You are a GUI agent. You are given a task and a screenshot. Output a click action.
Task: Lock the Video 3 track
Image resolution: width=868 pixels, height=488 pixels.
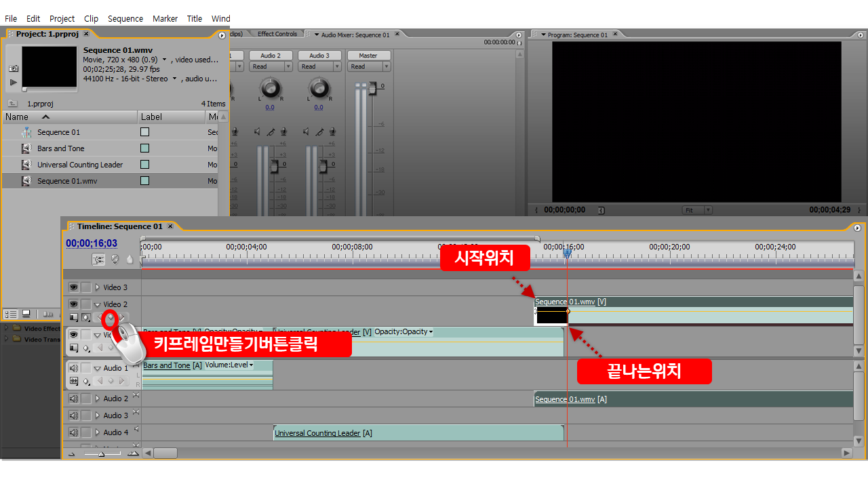click(86, 287)
